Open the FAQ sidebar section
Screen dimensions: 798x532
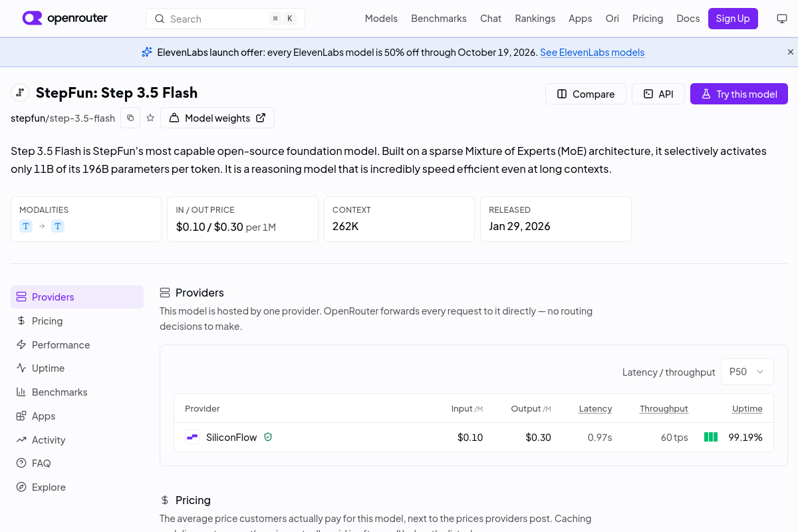[77, 463]
